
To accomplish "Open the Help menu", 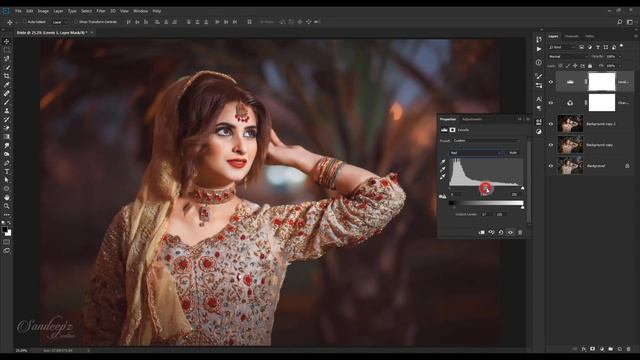I will pos(157,11).
